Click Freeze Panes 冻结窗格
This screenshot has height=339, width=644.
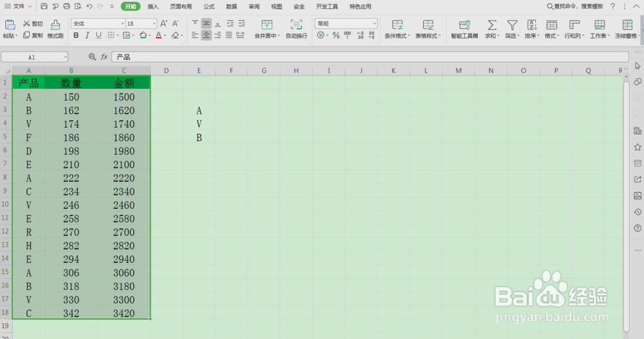627,29
